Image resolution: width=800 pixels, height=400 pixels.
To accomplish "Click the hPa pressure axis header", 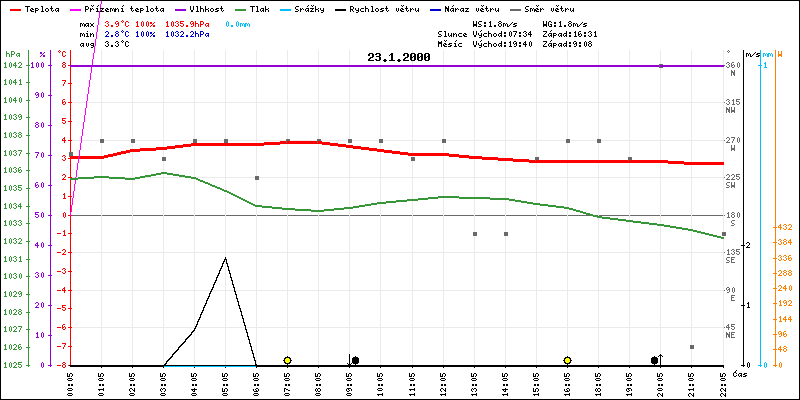I will [x=12, y=54].
